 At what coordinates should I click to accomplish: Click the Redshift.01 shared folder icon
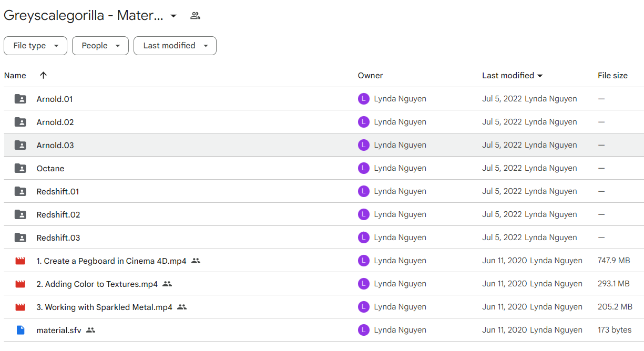[20, 191]
